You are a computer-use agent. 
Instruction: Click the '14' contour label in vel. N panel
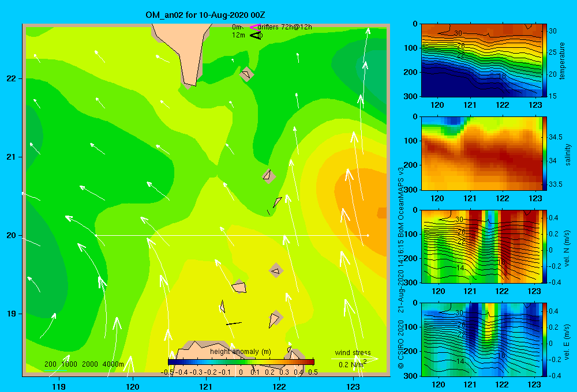click(x=460, y=267)
